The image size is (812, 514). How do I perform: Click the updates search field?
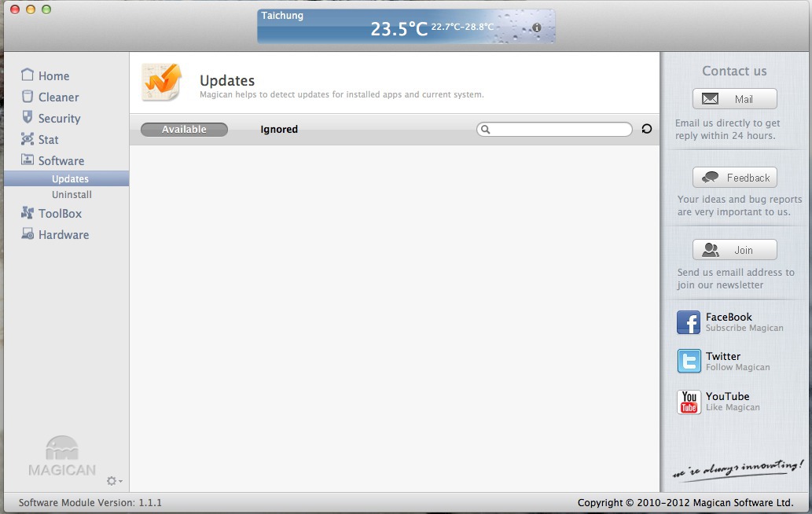pyautogui.click(x=554, y=130)
